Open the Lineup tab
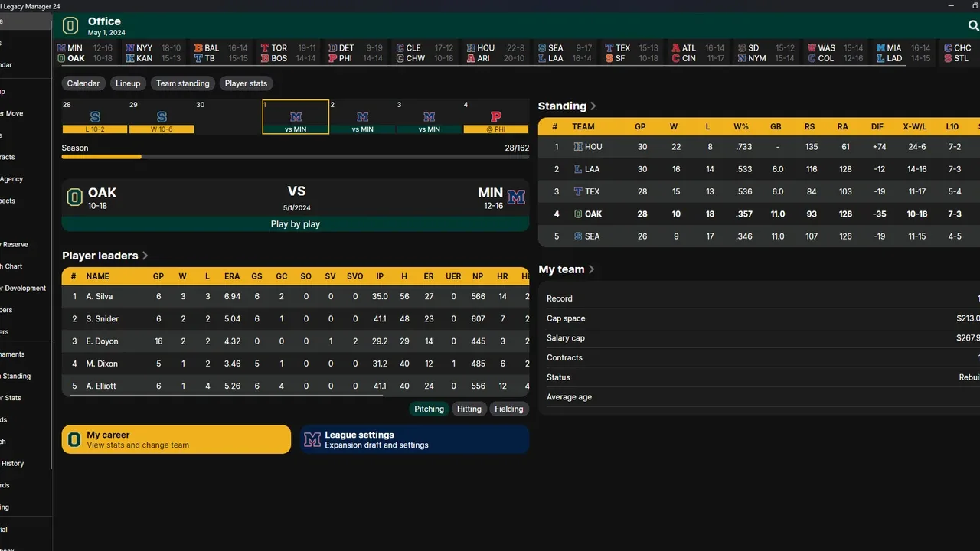980x551 pixels. [128, 83]
